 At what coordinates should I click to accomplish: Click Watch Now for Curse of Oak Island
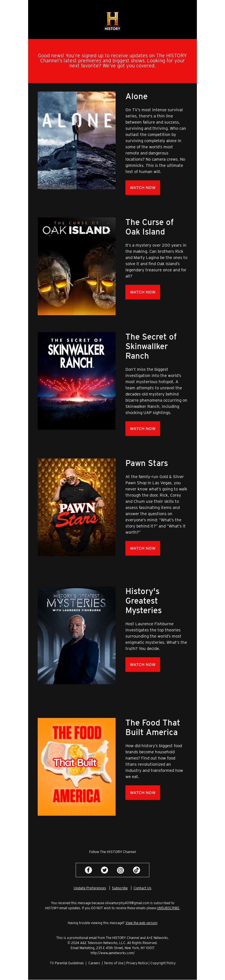point(142,292)
